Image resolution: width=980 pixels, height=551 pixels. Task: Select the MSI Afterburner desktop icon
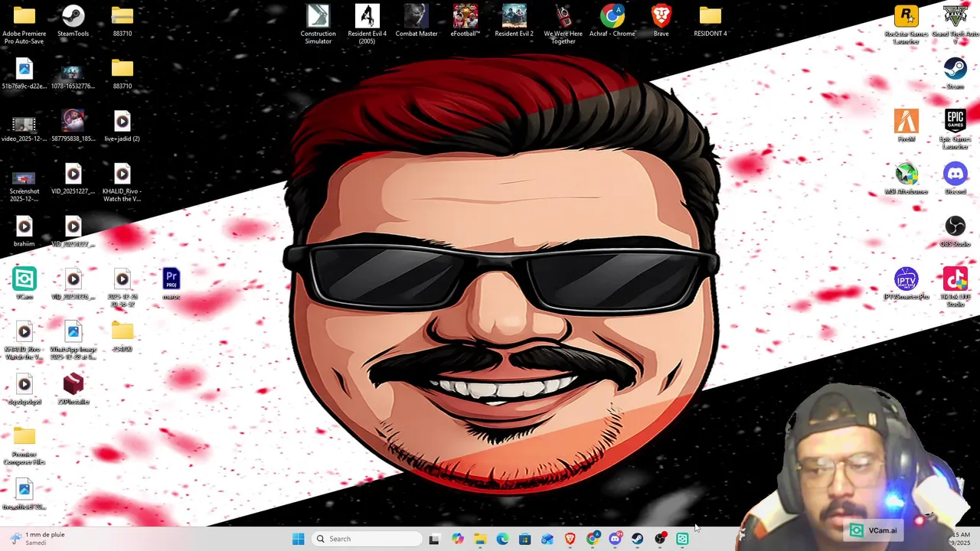(906, 178)
